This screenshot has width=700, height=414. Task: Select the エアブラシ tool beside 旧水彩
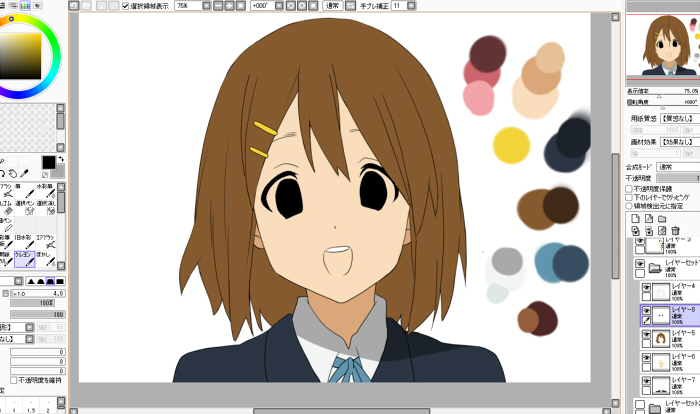click(x=46, y=242)
